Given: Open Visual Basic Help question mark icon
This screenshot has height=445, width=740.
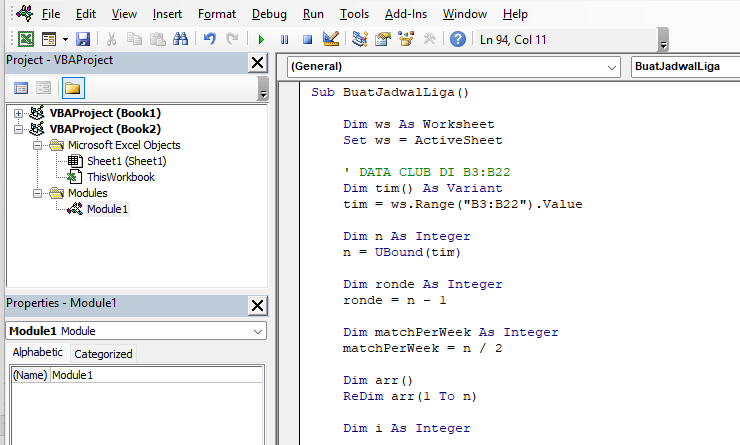Looking at the screenshot, I should (x=458, y=39).
